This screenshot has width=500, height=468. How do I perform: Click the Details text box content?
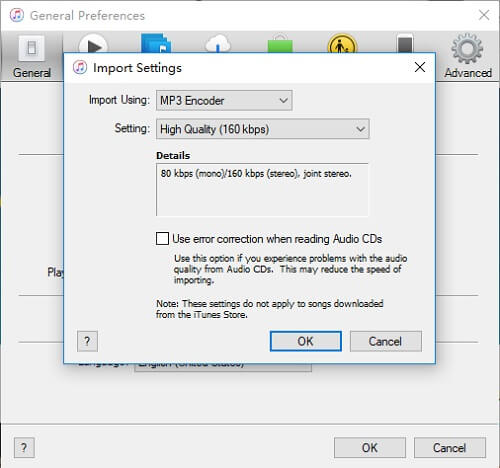(x=262, y=189)
